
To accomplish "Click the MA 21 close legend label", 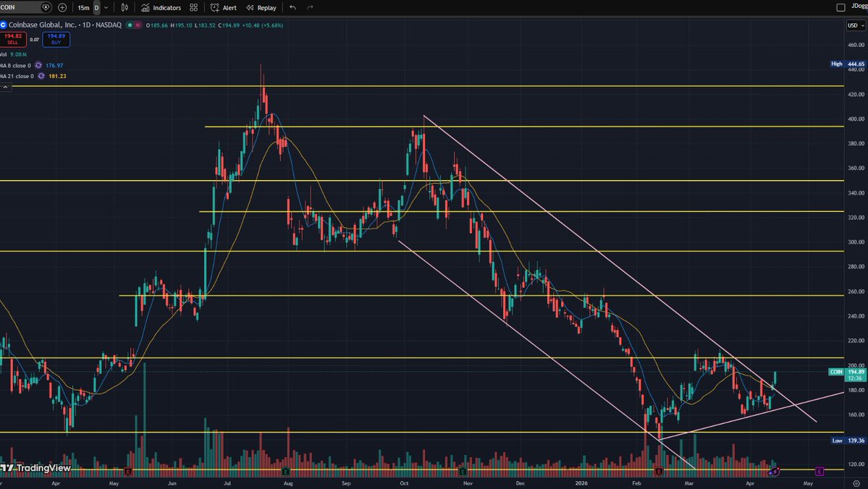I will (x=17, y=76).
